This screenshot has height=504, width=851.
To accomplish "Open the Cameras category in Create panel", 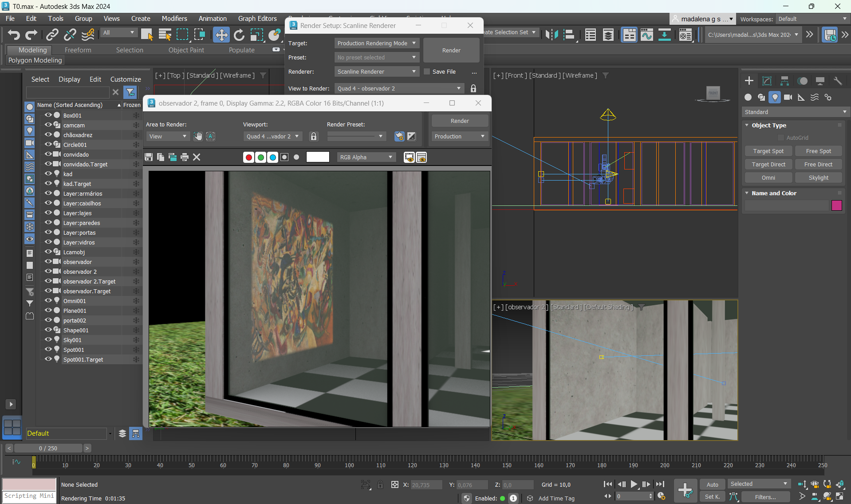I will click(x=788, y=97).
